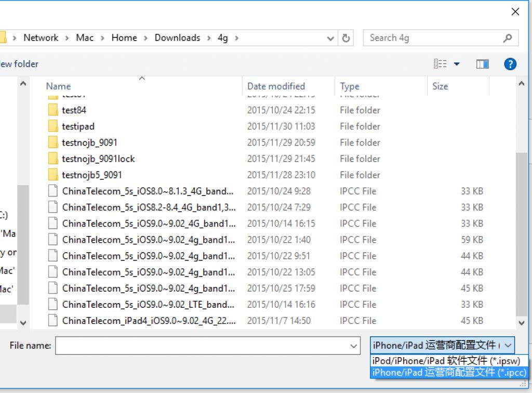This screenshot has width=532, height=393.
Task: Click the refresh icon beside address bar
Action: click(x=345, y=38)
